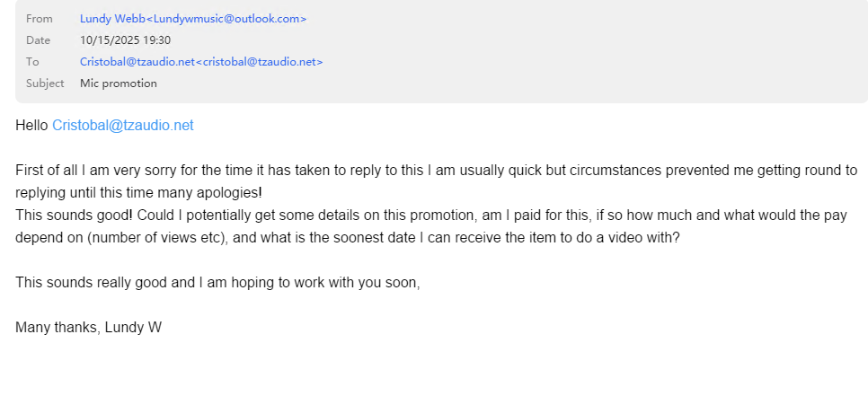Click sender Lundy Webb's email address link
The image size is (868, 396).
(193, 19)
